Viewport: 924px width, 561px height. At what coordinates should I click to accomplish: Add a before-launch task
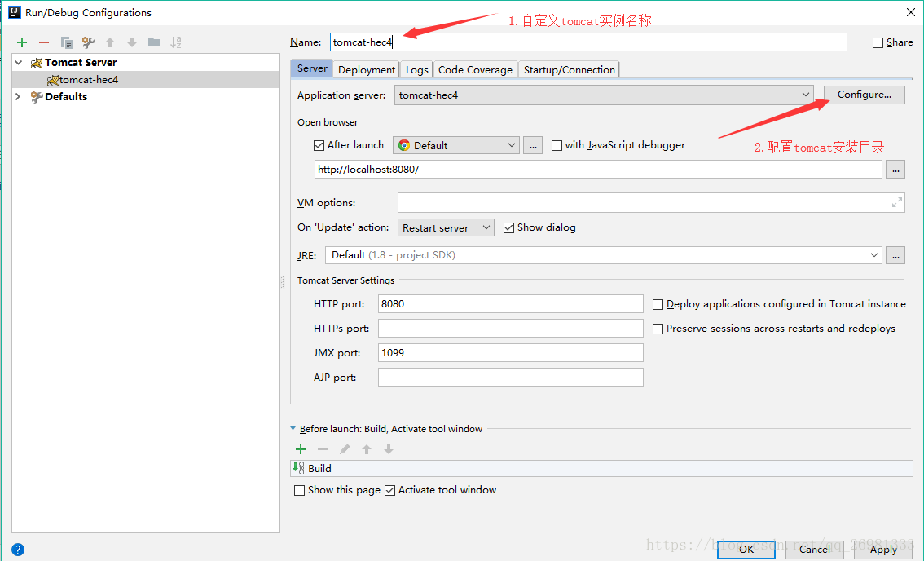tap(301, 449)
